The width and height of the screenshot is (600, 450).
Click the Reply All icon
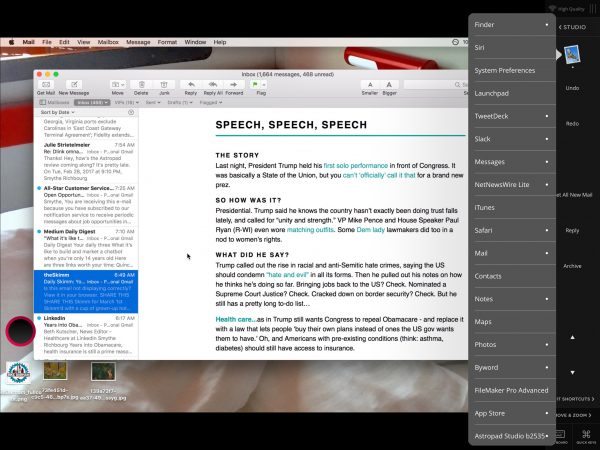(x=213, y=85)
